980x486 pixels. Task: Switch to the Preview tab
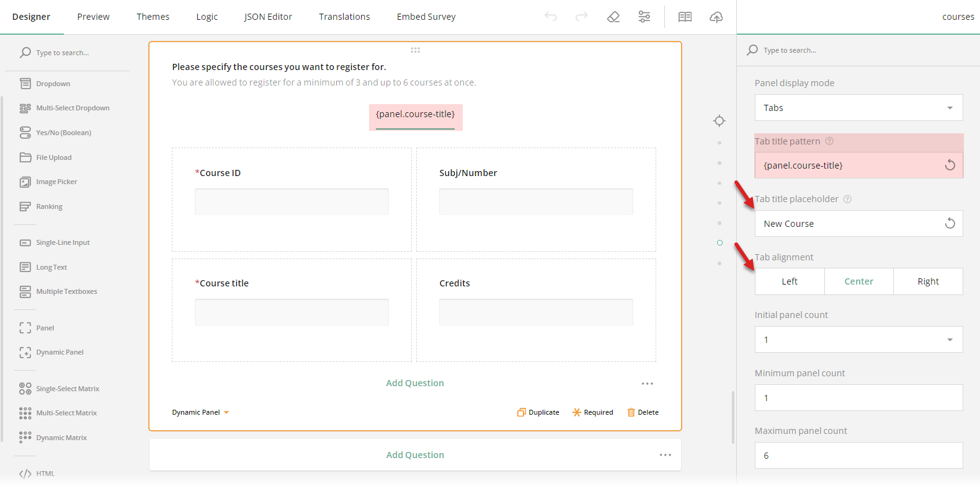point(93,17)
